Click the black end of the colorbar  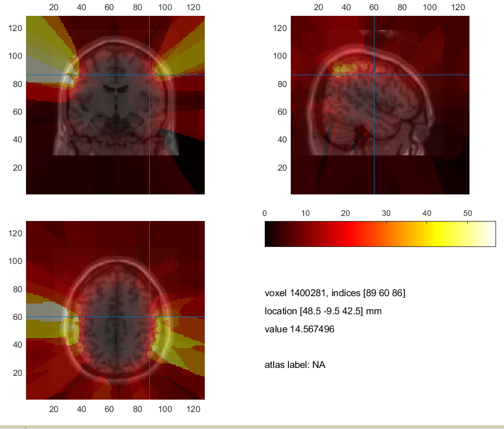pos(269,235)
